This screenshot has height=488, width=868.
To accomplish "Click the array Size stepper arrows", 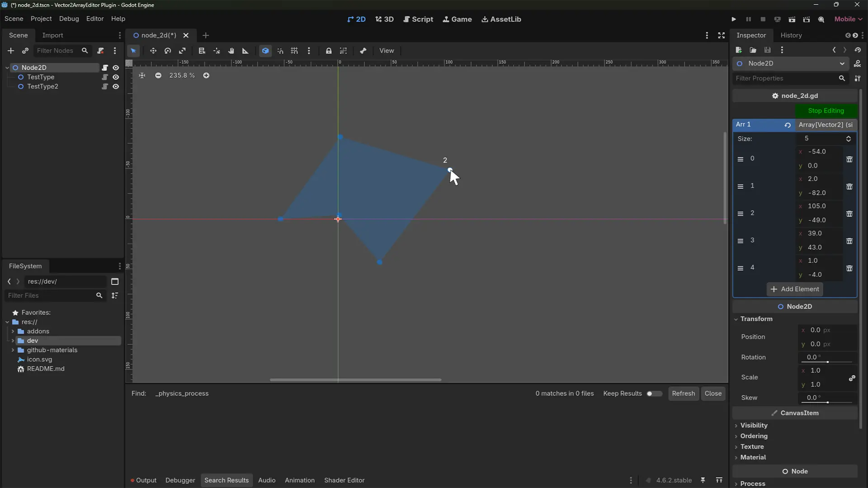I will pos(849,139).
